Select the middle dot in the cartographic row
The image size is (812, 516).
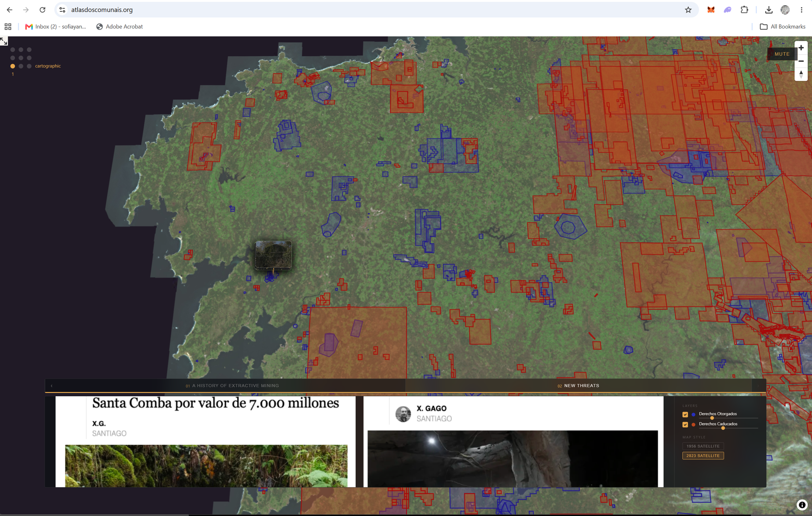[x=21, y=66]
